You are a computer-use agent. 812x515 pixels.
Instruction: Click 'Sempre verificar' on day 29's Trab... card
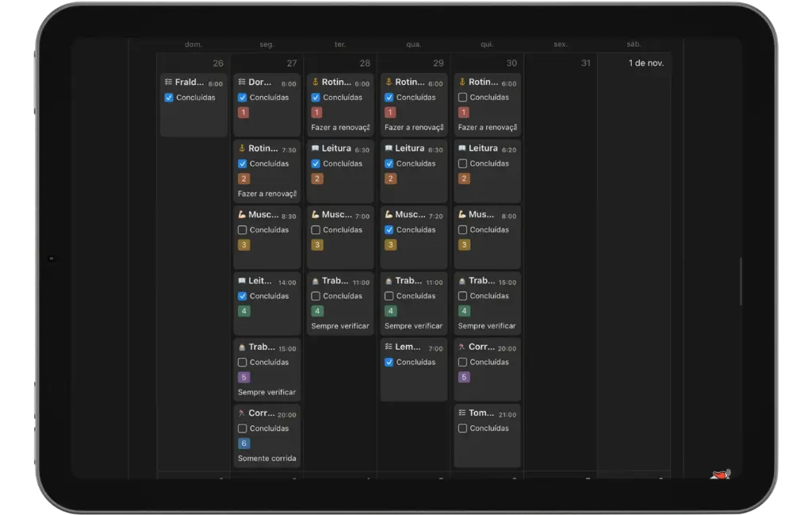click(414, 326)
